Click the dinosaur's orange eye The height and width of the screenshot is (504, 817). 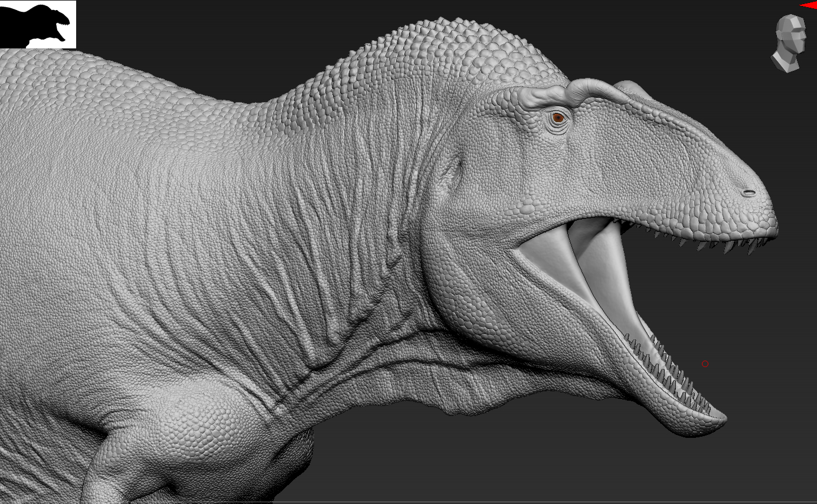coord(558,118)
